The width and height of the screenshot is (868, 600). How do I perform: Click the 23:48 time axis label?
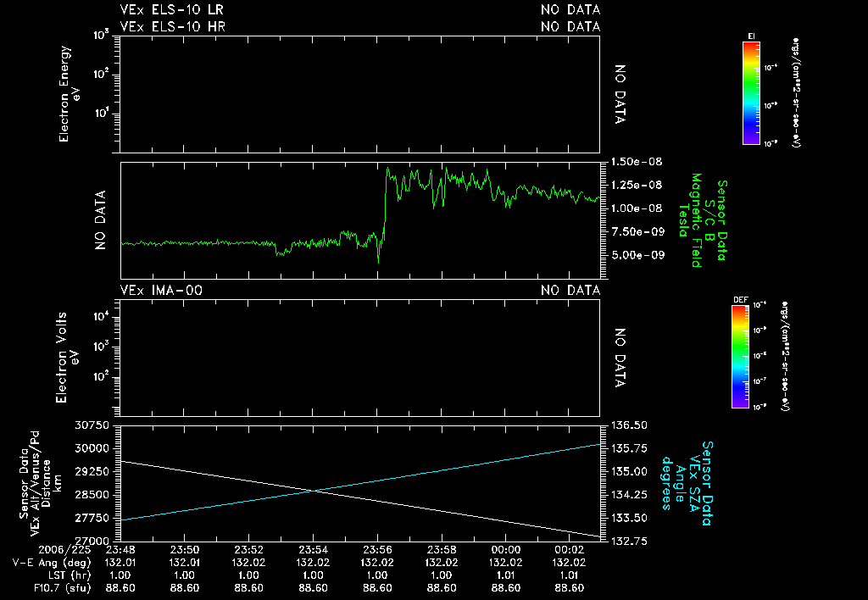pyautogui.click(x=120, y=550)
